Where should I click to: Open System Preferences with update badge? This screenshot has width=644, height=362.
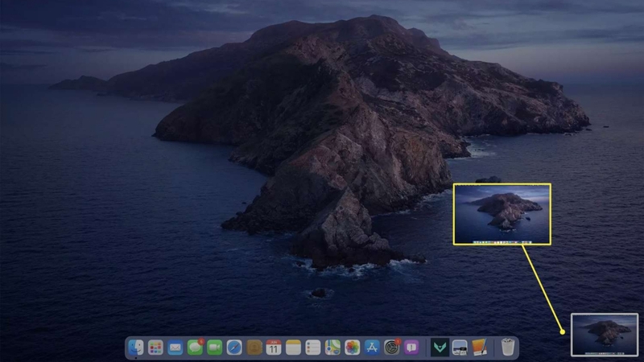click(392, 348)
